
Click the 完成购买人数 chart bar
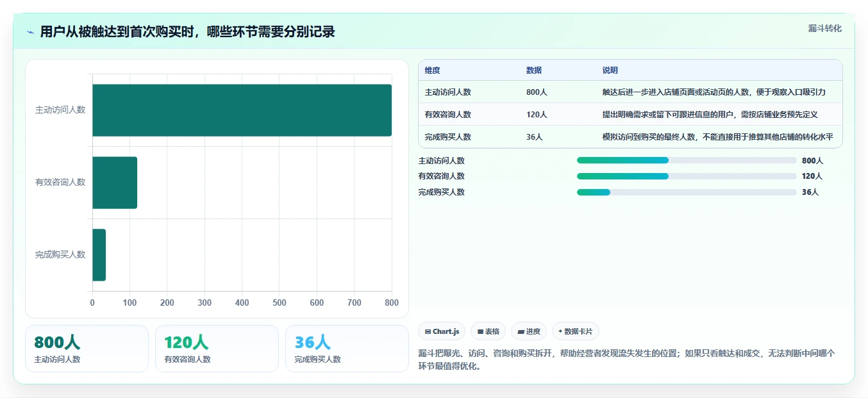pos(99,255)
